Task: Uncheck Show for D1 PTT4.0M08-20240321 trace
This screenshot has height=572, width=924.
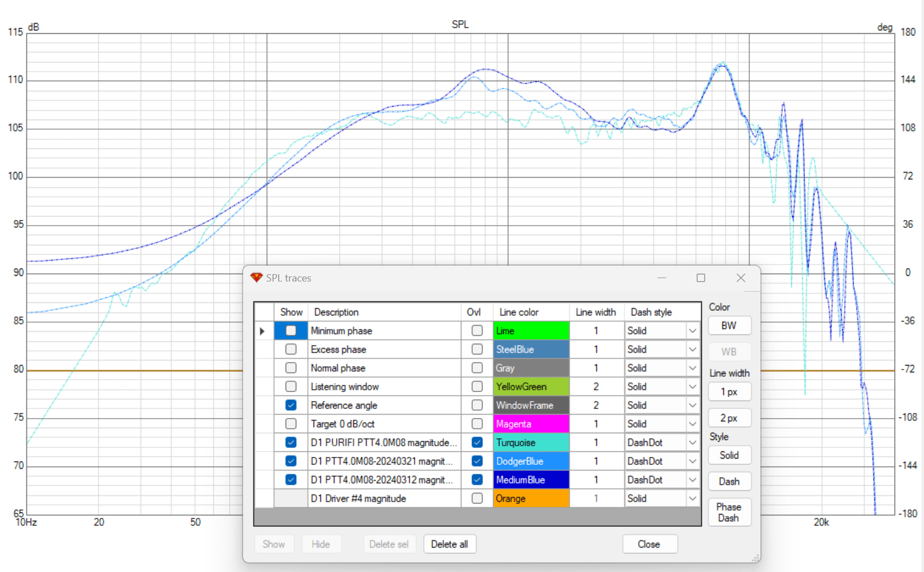Action: point(291,461)
